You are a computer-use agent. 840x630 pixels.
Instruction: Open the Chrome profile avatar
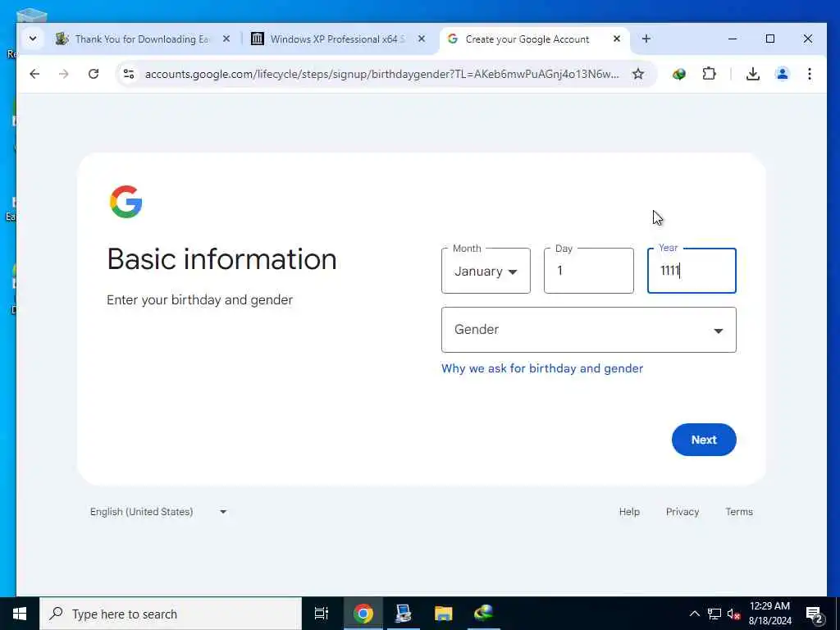[782, 74]
